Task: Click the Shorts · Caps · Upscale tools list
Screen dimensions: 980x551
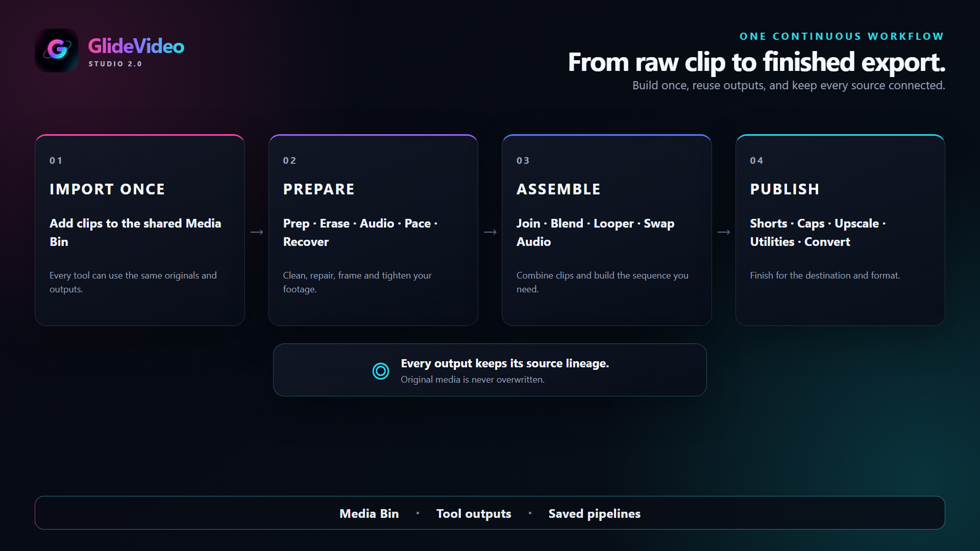Action: click(818, 233)
